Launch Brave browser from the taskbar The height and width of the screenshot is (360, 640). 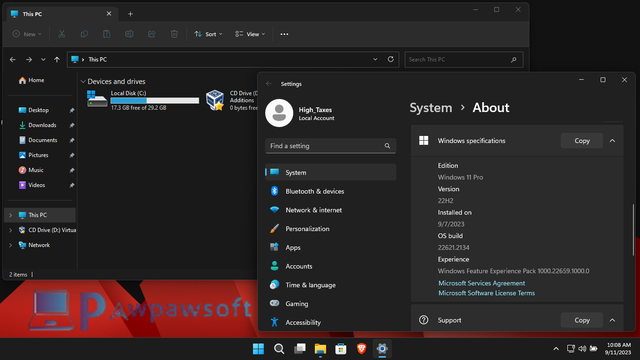[362, 349]
